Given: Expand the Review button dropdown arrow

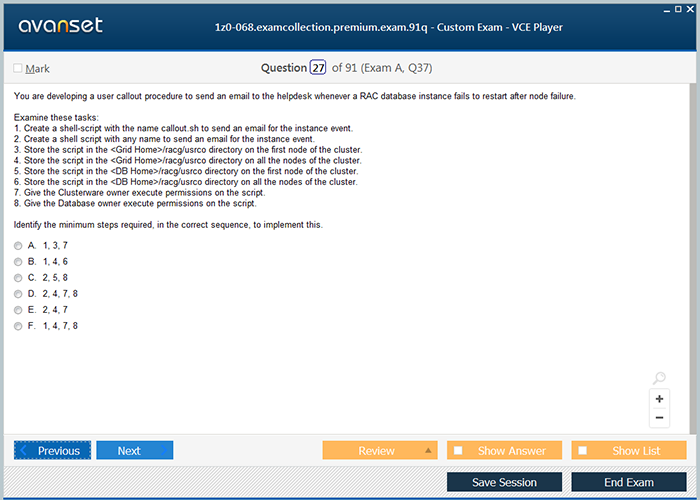Looking at the screenshot, I should point(428,450).
